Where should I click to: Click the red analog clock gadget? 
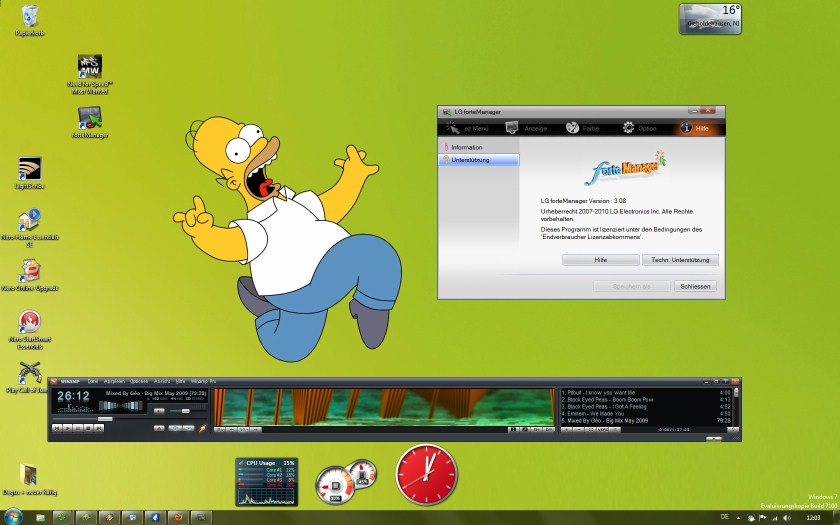425,474
